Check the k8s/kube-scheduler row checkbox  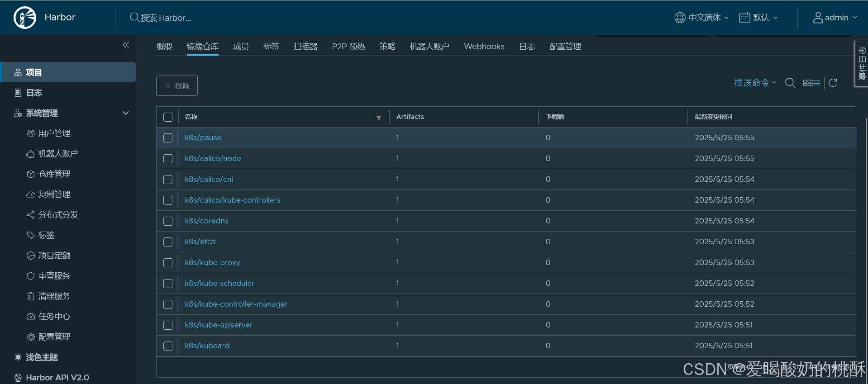coord(168,284)
